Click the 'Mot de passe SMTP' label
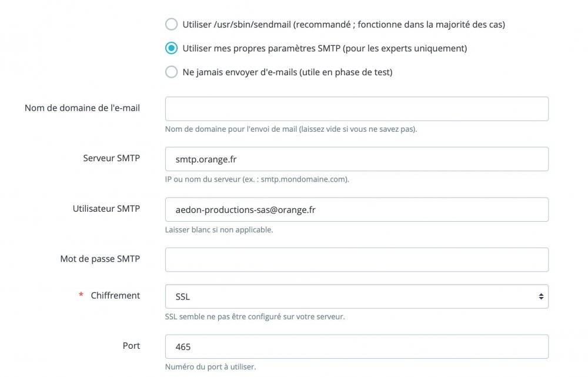This screenshot has height=377, width=588. (100, 259)
